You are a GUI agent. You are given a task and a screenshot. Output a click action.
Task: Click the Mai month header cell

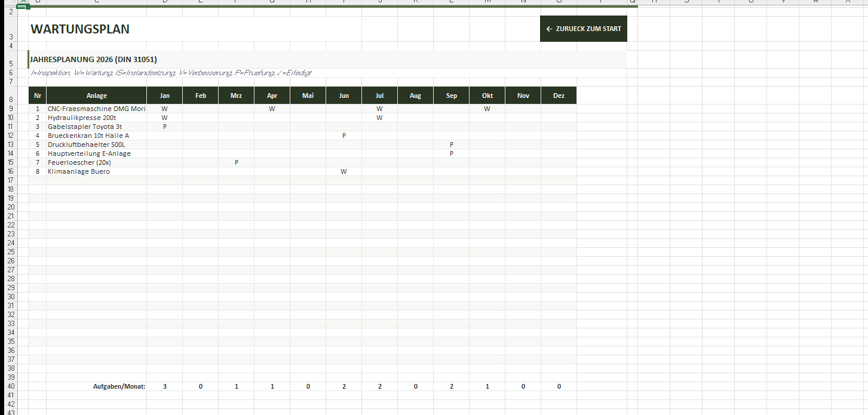(308, 96)
